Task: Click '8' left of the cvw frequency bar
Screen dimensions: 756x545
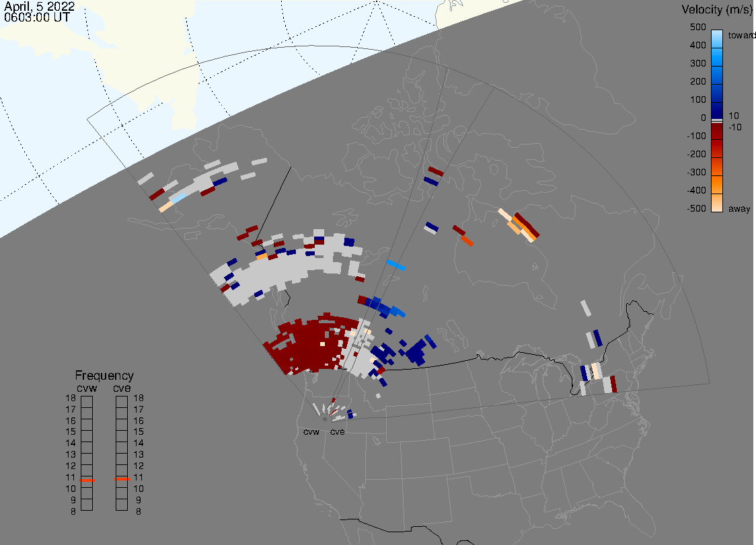Action: pyautogui.click(x=73, y=511)
